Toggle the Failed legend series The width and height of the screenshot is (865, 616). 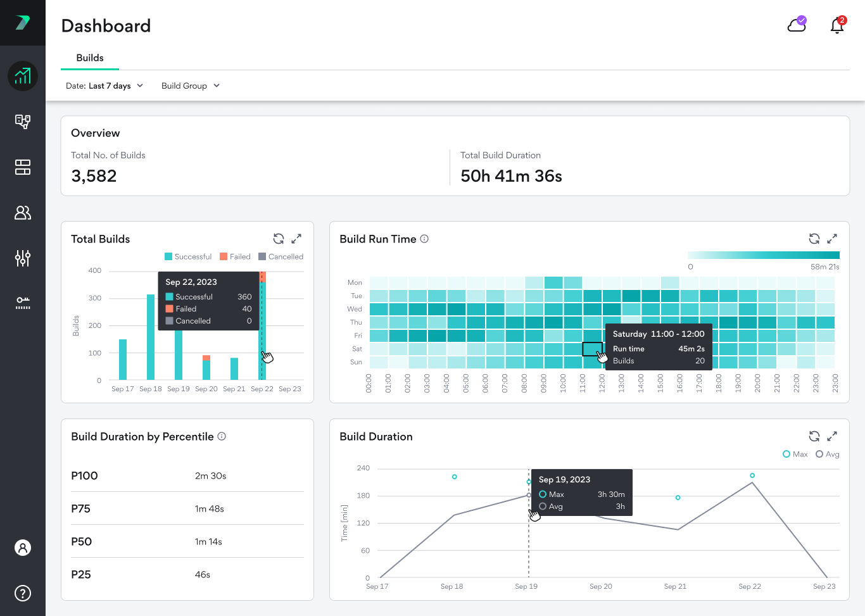[x=235, y=256]
